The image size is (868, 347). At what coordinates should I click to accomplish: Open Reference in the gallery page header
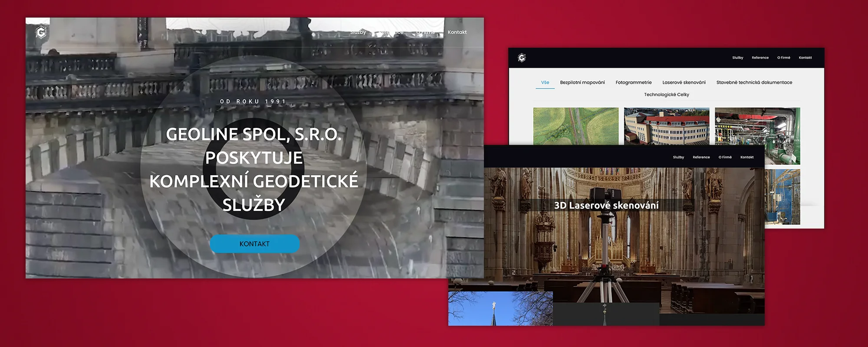coord(760,58)
